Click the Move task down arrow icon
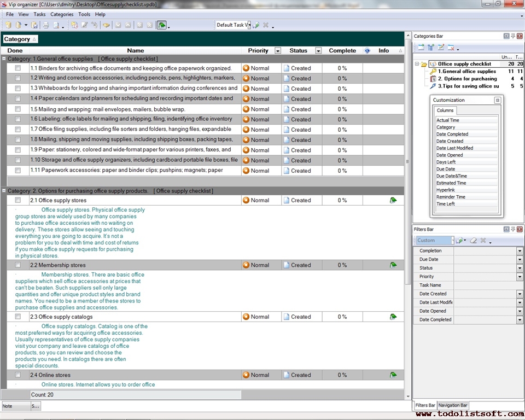Viewport: 525px width, 420px height. [x=118, y=25]
